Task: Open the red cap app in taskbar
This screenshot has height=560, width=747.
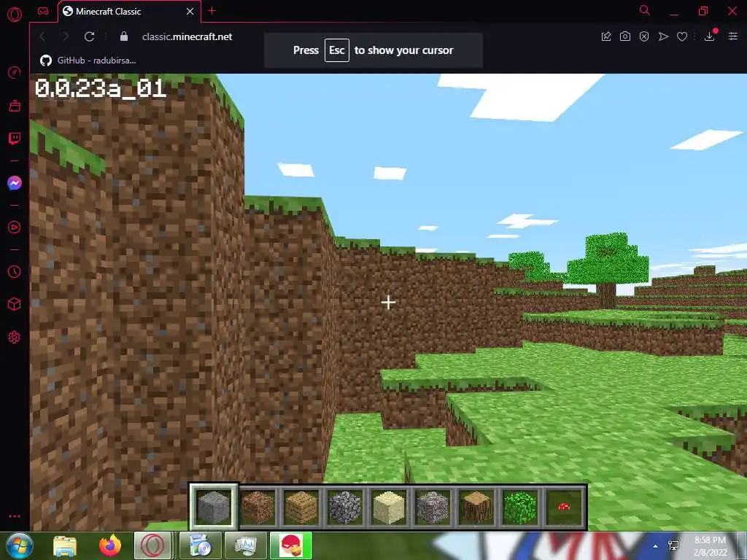Action: pos(291,545)
